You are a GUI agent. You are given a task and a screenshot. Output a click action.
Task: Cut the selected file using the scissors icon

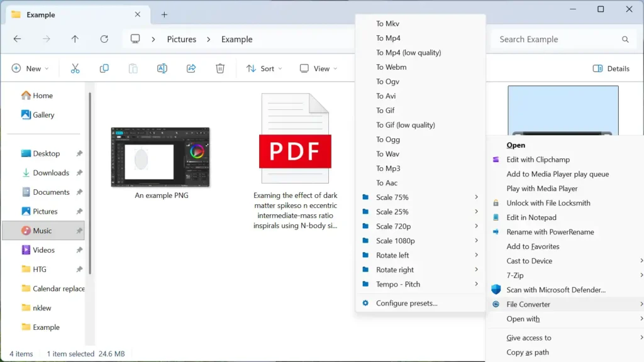tap(75, 68)
